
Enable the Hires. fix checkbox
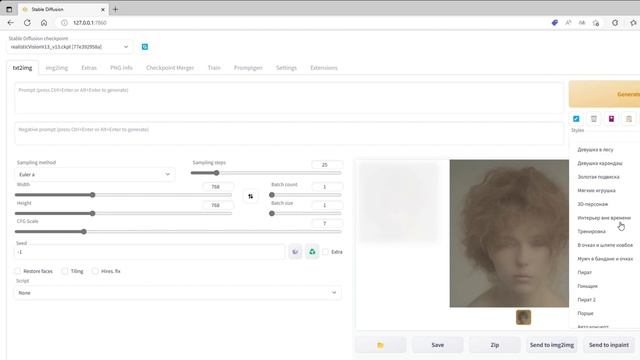pyautogui.click(x=95, y=271)
